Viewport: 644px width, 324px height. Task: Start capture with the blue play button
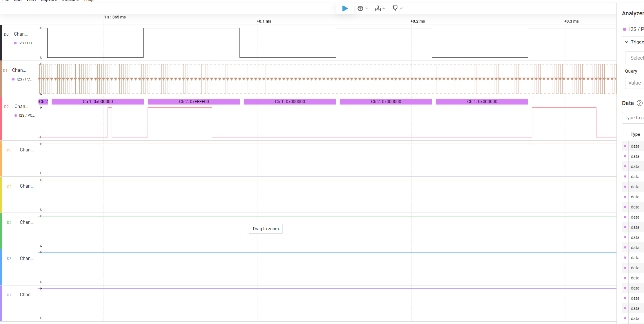click(x=345, y=8)
